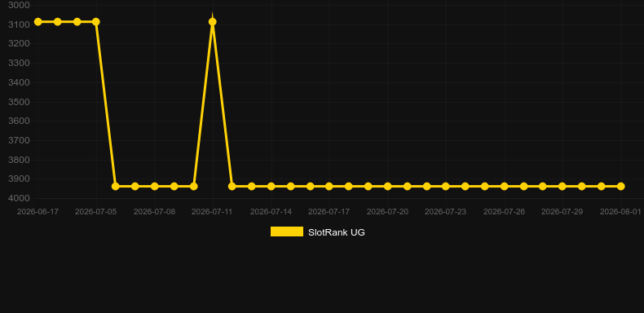The height and width of the screenshot is (313, 644).
Task: Select the low point immediately after the 07-11 spike
Action: [232, 187]
